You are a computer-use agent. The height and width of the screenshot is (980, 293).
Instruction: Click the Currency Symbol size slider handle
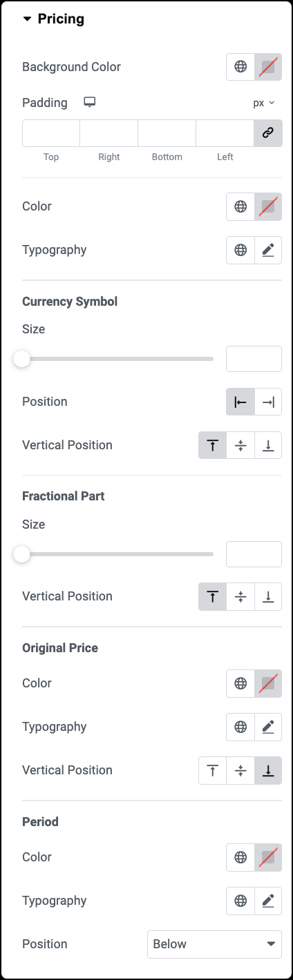click(22, 359)
